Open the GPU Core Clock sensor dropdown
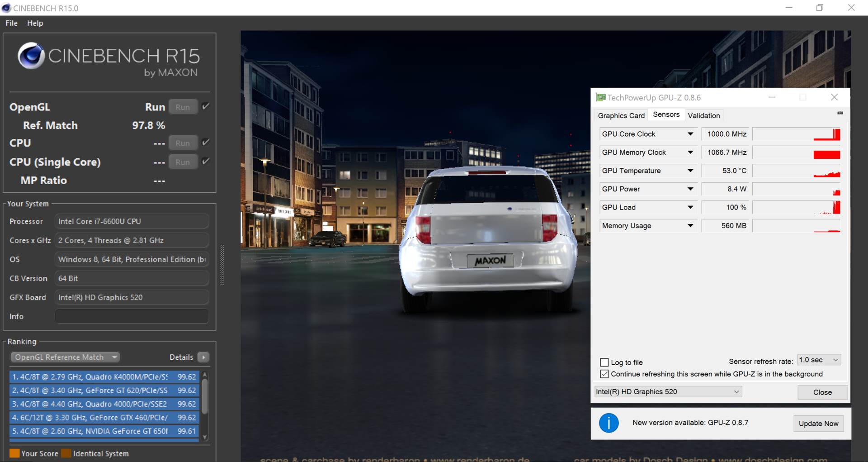 click(690, 134)
